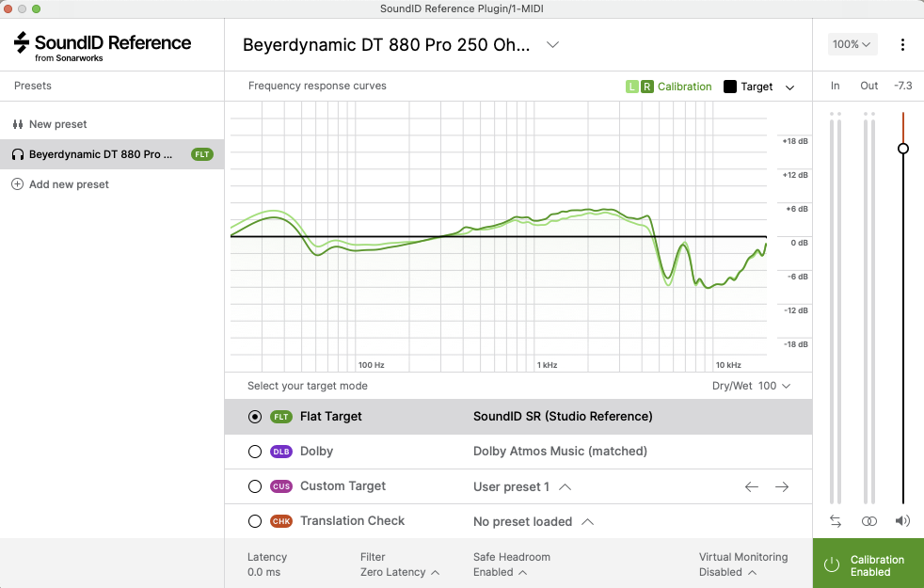
Task: Toggle the mono linked-circles icon
Action: [x=869, y=520]
